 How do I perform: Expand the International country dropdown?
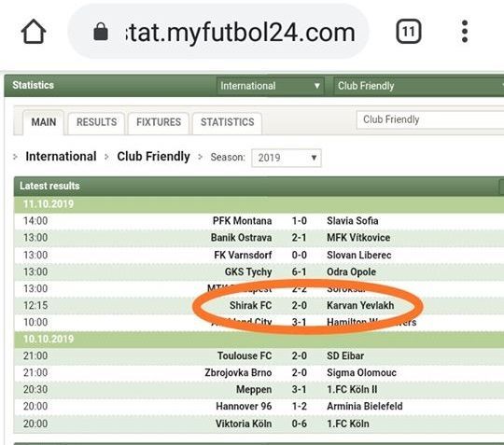click(x=270, y=86)
